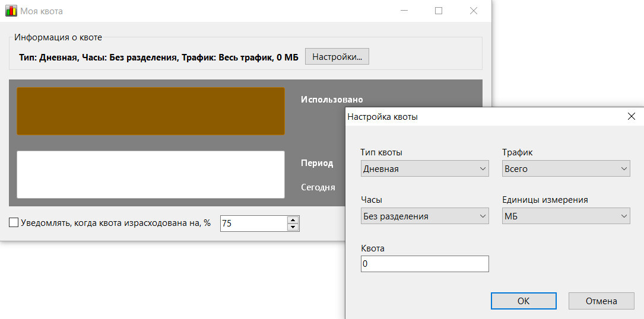
Task: Maximize the Моя квота window
Action: (x=438, y=11)
